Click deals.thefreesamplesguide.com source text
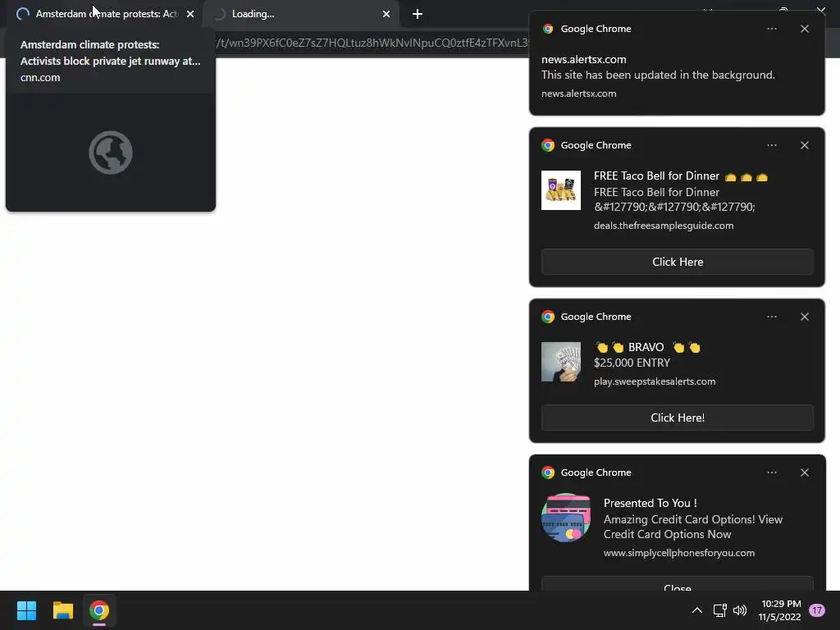This screenshot has width=840, height=630. click(663, 226)
